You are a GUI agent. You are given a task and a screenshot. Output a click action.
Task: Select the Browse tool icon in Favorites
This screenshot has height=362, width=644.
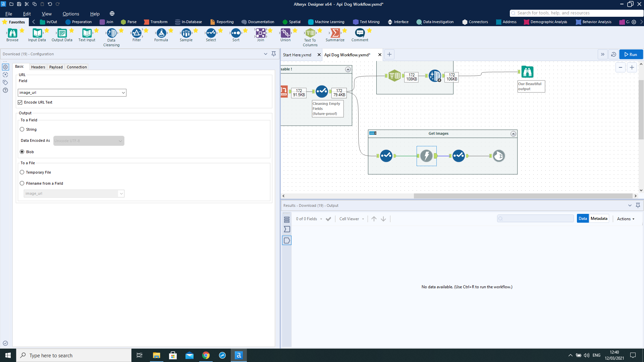tap(12, 33)
